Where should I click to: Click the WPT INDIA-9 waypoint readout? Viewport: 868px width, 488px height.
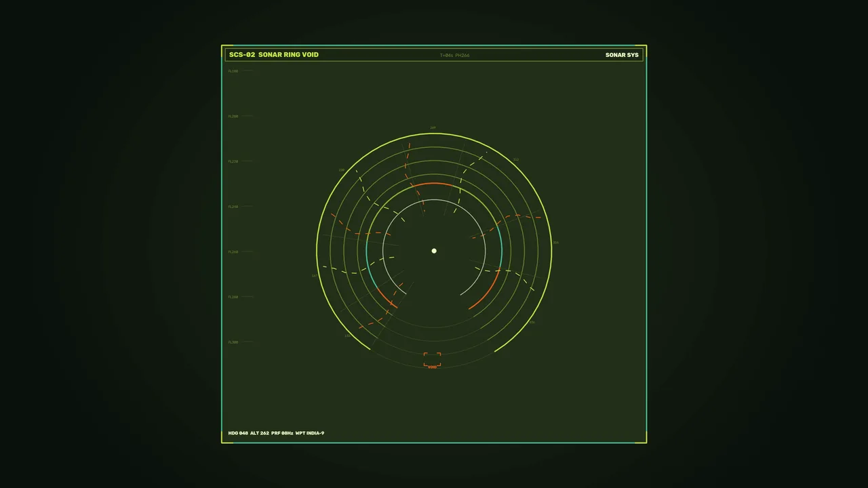click(310, 433)
